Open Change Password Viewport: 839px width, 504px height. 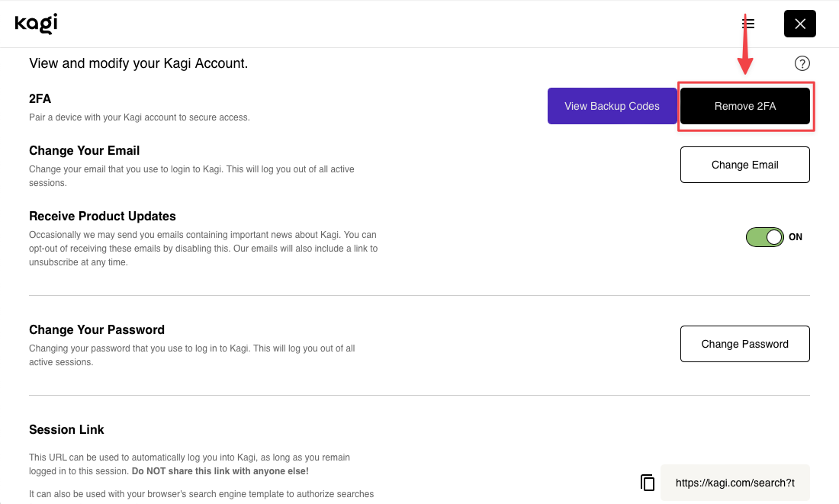click(744, 344)
